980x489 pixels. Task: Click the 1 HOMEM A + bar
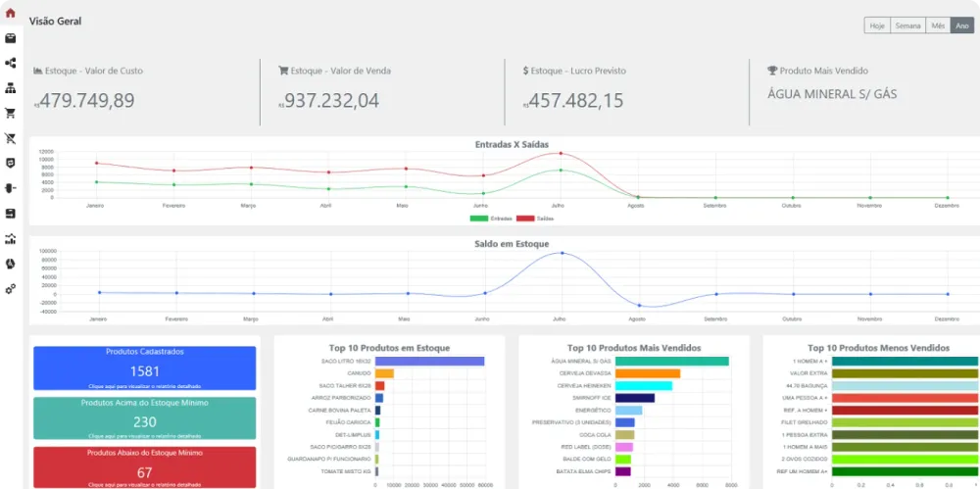905,362
